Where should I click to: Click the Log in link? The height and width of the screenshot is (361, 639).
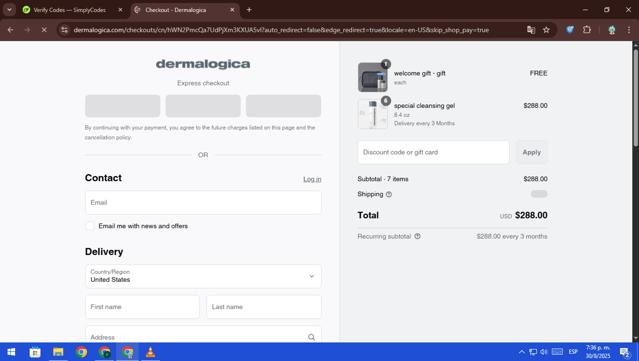(x=312, y=179)
